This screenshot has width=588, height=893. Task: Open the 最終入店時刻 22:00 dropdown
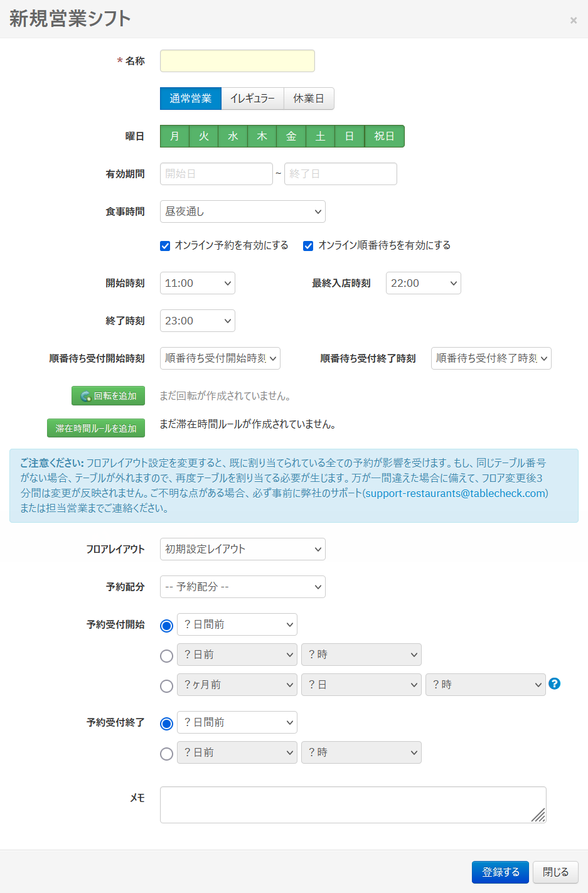(x=423, y=283)
